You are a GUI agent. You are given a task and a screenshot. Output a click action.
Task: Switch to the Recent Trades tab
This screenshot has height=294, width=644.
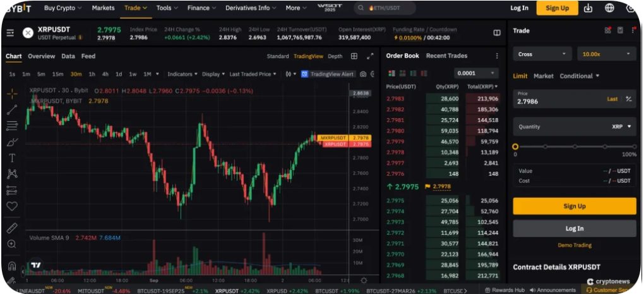446,56
